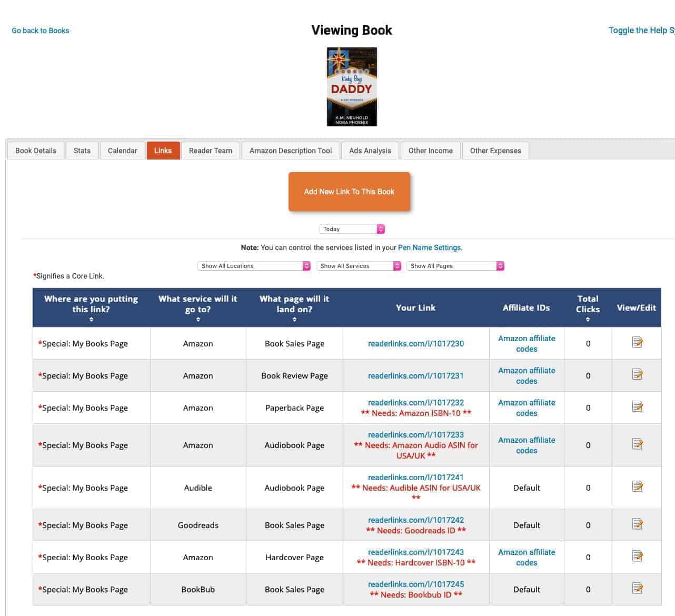The image size is (675, 616).
Task: Click the 'Needs: Amazon Audio ASIN for USA/UK' warning
Action: point(416,451)
